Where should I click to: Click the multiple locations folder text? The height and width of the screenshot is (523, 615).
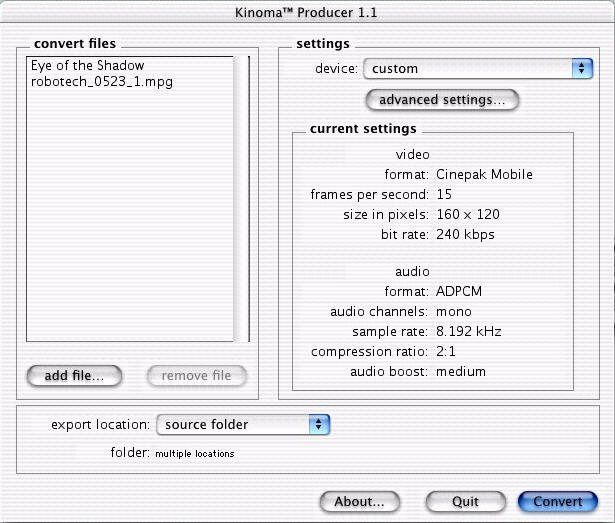(195, 454)
